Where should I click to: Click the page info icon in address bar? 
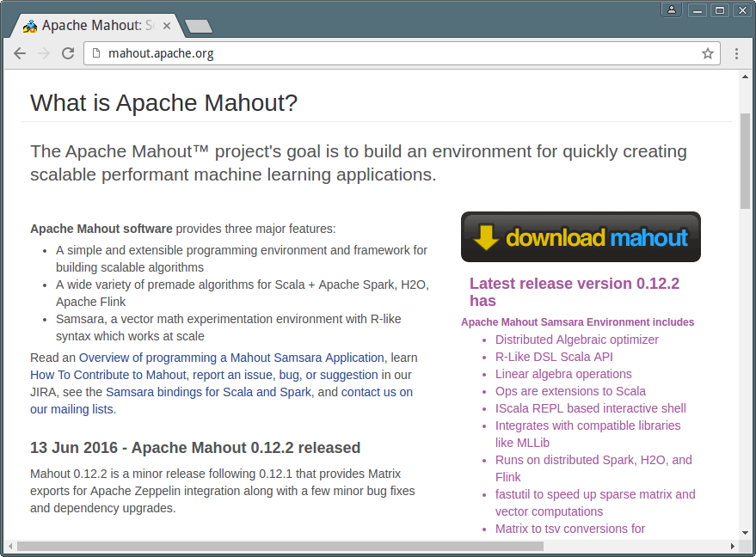click(x=95, y=53)
